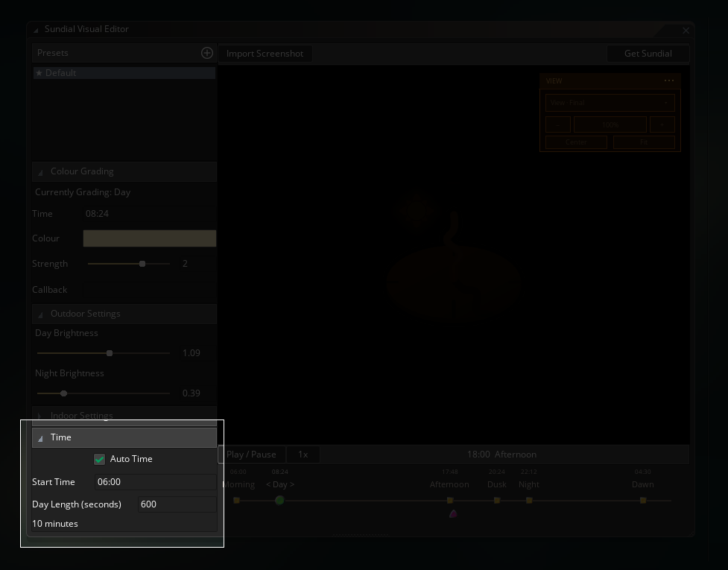Click the Import Screenshot button
This screenshot has width=728, height=570.
[x=265, y=54]
